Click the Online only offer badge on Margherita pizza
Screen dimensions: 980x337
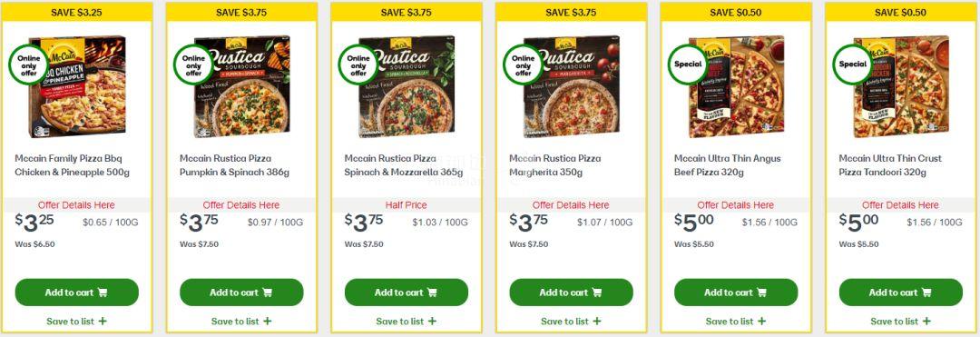524,64
